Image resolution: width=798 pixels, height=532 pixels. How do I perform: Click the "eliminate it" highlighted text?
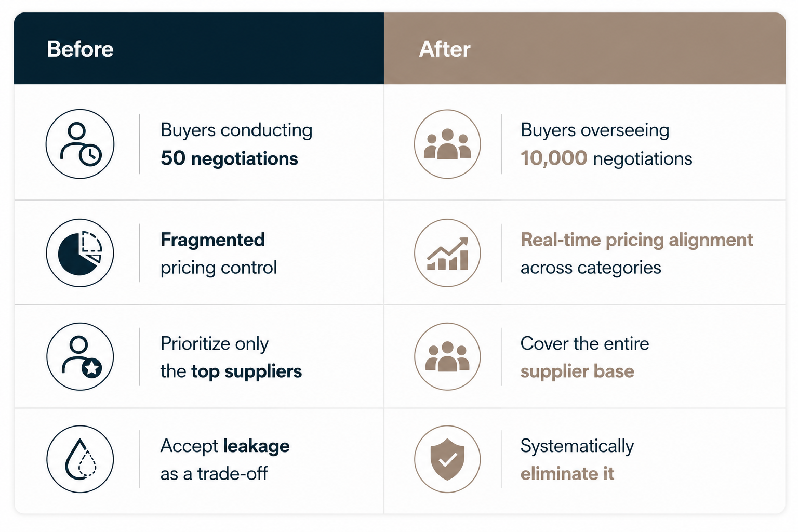567,474
